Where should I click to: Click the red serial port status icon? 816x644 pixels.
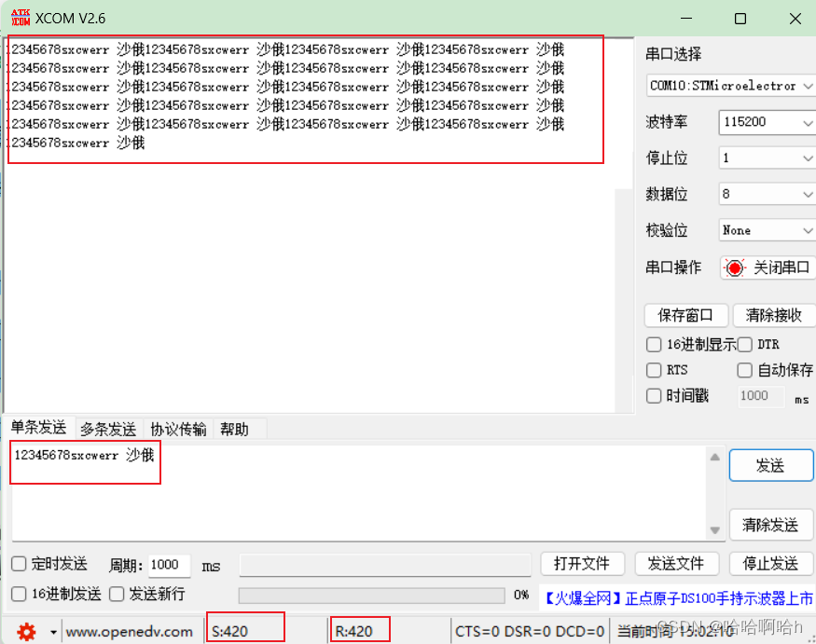coord(736,267)
